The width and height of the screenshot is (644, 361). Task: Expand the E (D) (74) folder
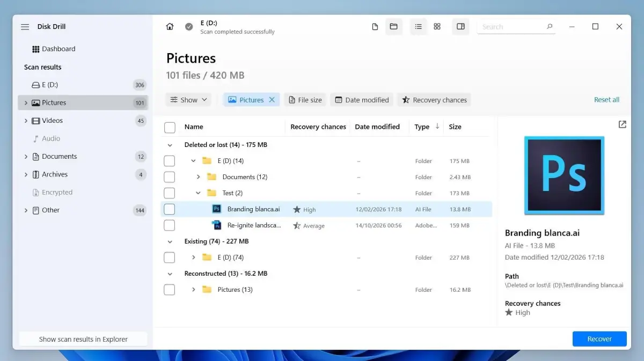(194, 257)
